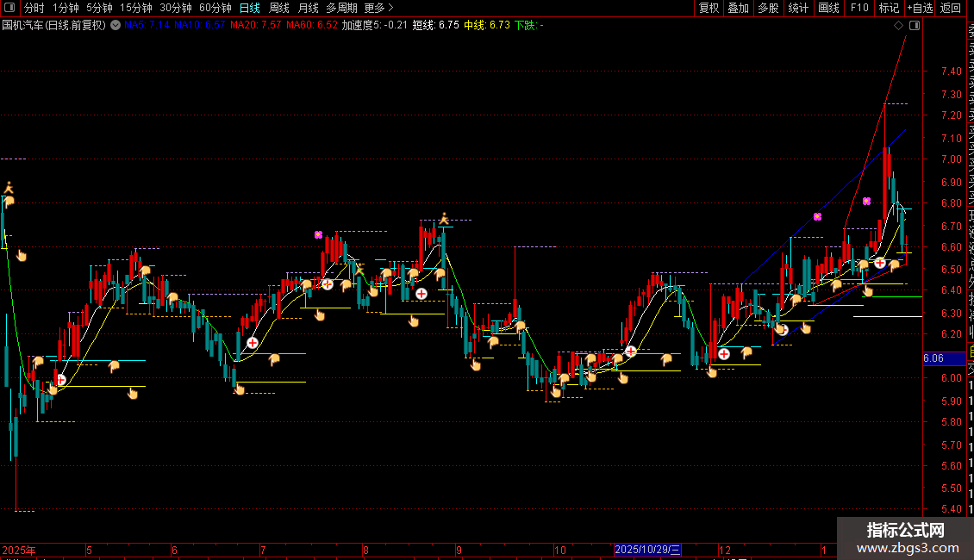Click the MA20: 7.57 indicator value
The width and height of the screenshot is (974, 560).
pos(255,26)
